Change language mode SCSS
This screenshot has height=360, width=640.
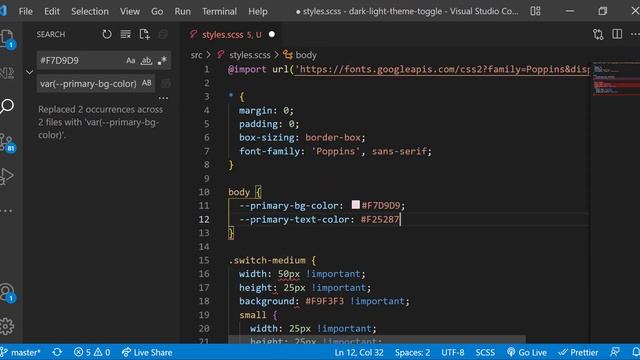(x=485, y=352)
